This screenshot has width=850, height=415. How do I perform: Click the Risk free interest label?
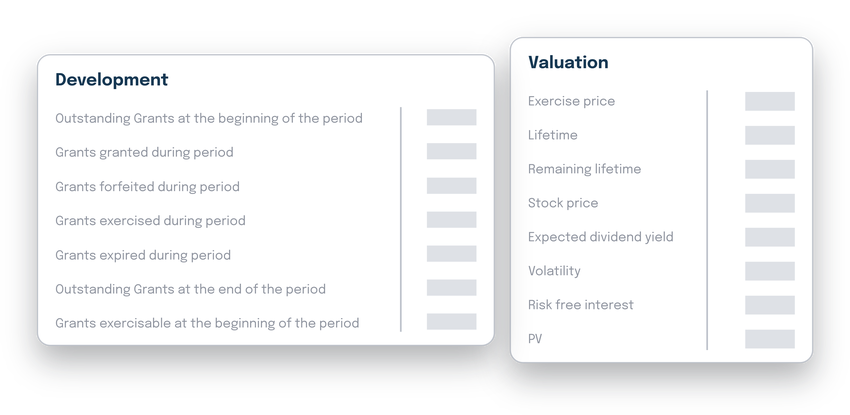click(580, 305)
